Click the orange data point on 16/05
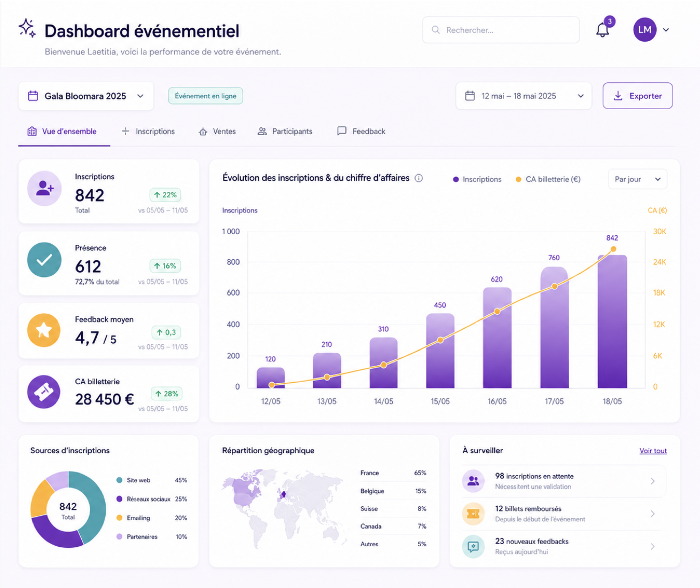The width and height of the screenshot is (700, 588). tap(497, 311)
